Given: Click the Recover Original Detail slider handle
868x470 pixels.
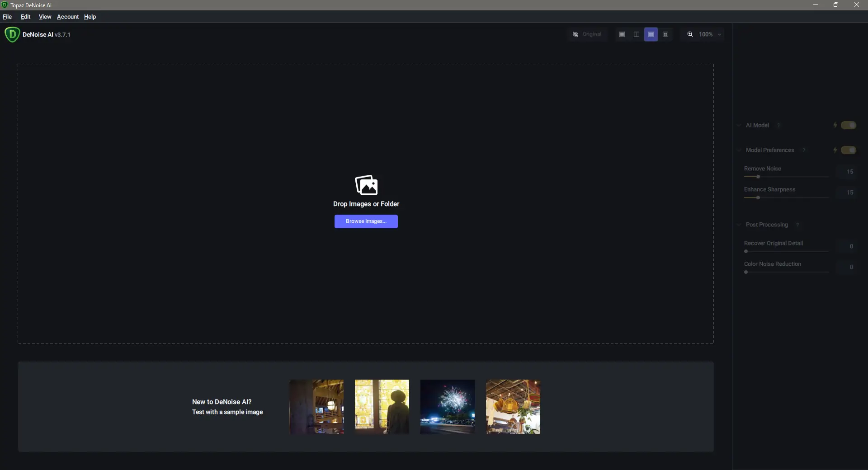Looking at the screenshot, I should (x=746, y=251).
